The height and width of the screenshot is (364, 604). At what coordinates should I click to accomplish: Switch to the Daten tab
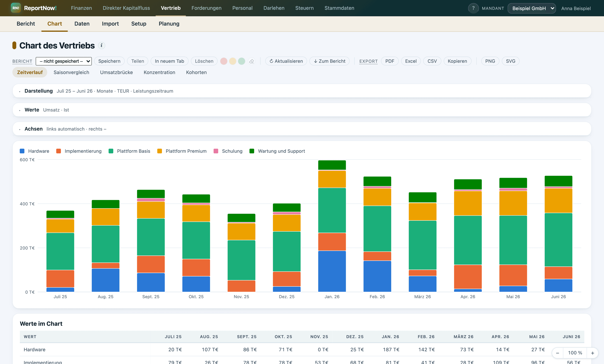pyautogui.click(x=82, y=24)
